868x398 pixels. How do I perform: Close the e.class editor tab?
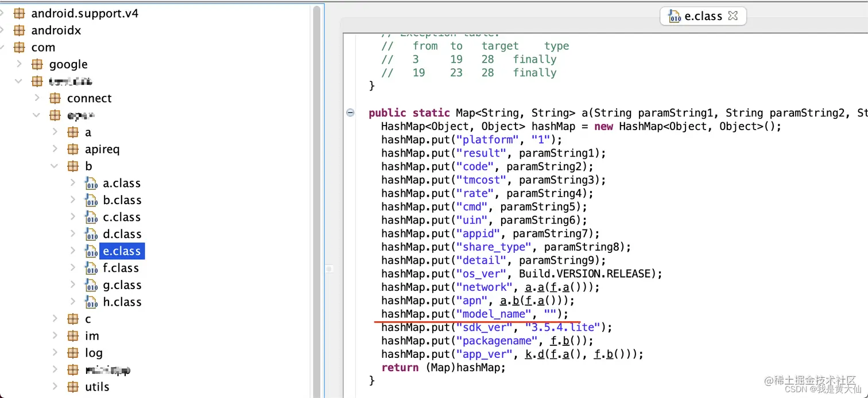(733, 15)
